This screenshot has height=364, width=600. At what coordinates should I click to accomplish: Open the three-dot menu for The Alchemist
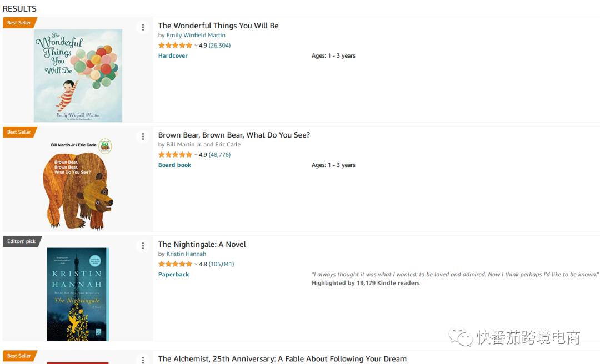click(x=143, y=359)
